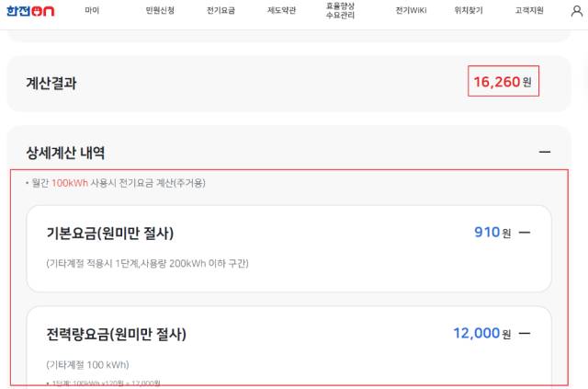Viewport: 588px width, 389px height.
Task: Open the 제도약관 menu
Action: (281, 10)
